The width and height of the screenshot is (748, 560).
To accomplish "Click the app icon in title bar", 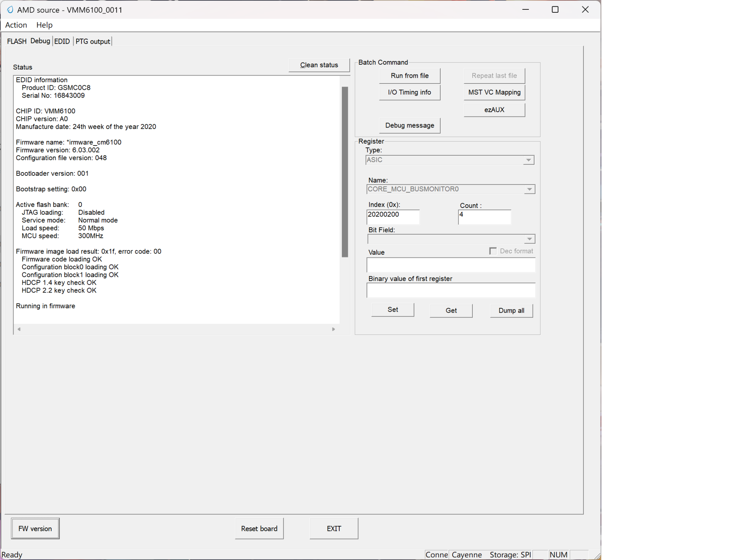I will (10, 10).
